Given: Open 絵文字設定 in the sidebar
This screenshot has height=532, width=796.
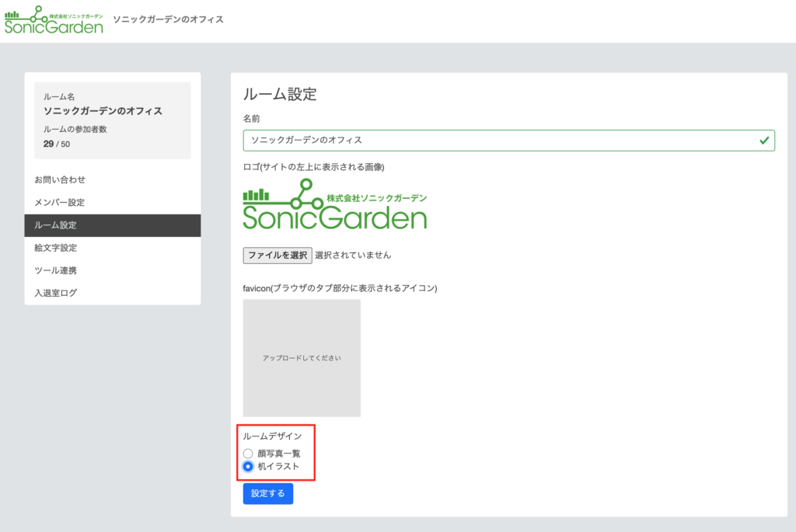Looking at the screenshot, I should [112, 248].
